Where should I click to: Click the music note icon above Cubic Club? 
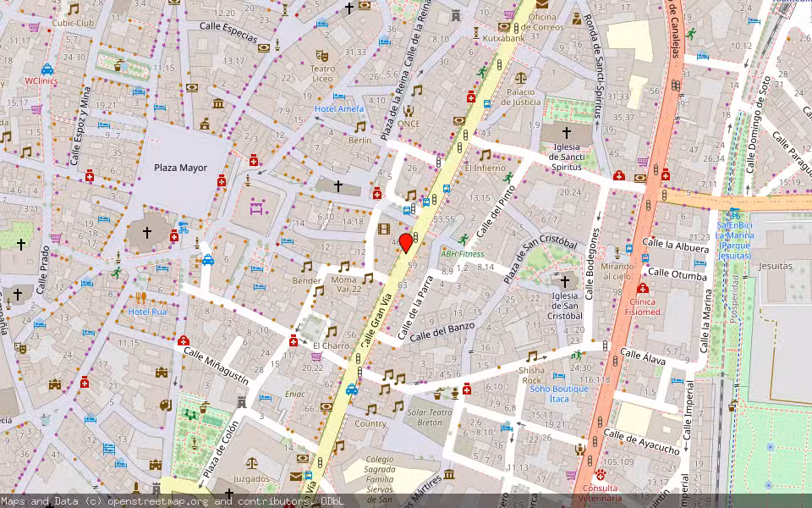pyautogui.click(x=73, y=9)
